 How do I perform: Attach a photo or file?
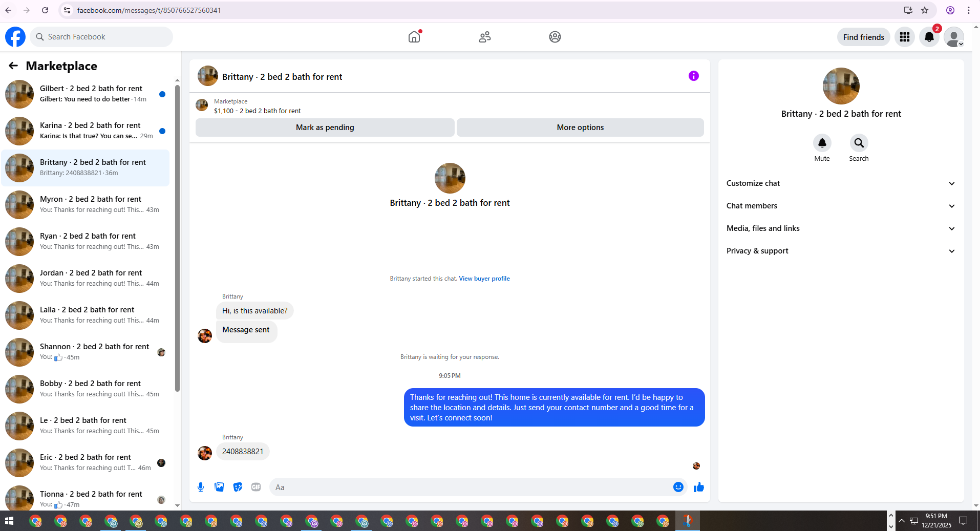pyautogui.click(x=219, y=487)
